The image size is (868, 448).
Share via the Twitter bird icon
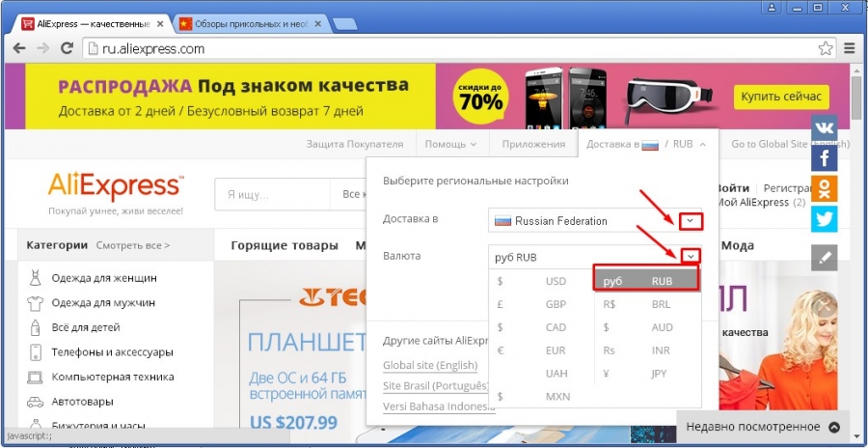(x=825, y=219)
